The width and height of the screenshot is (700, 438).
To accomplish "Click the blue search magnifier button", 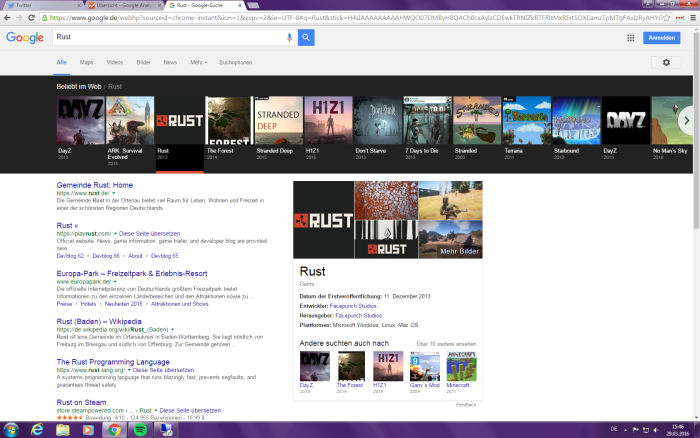I will [306, 38].
